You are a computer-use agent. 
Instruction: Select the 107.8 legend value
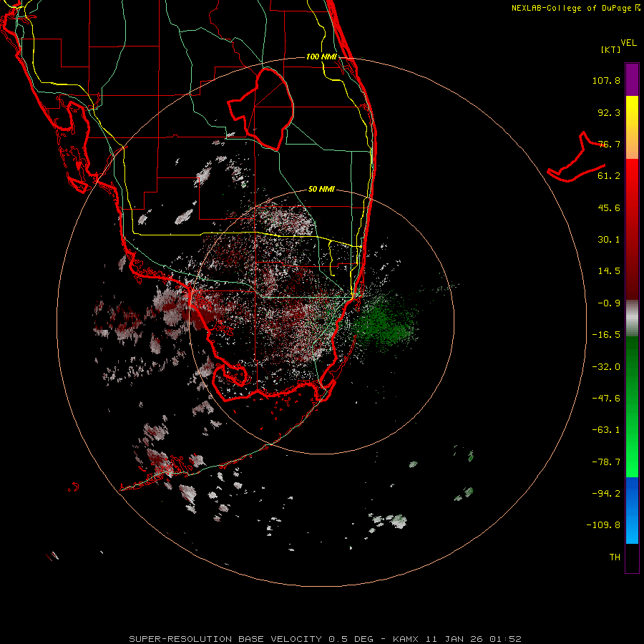(x=606, y=80)
